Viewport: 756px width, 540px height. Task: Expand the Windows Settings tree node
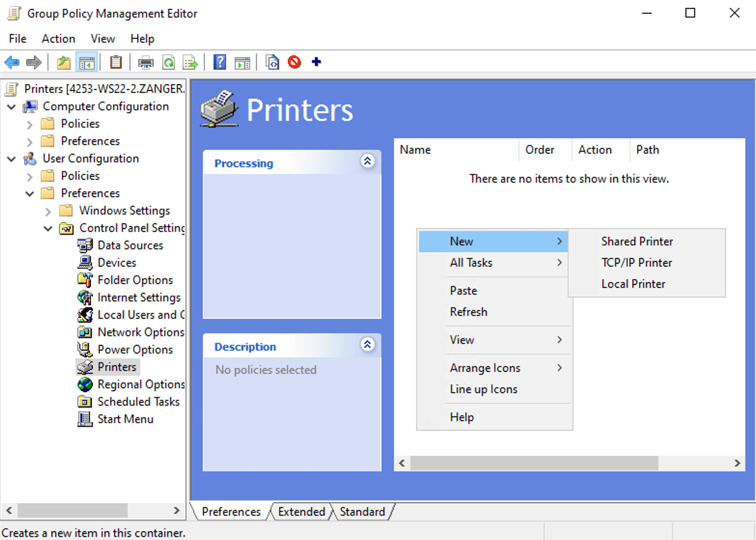coord(47,211)
